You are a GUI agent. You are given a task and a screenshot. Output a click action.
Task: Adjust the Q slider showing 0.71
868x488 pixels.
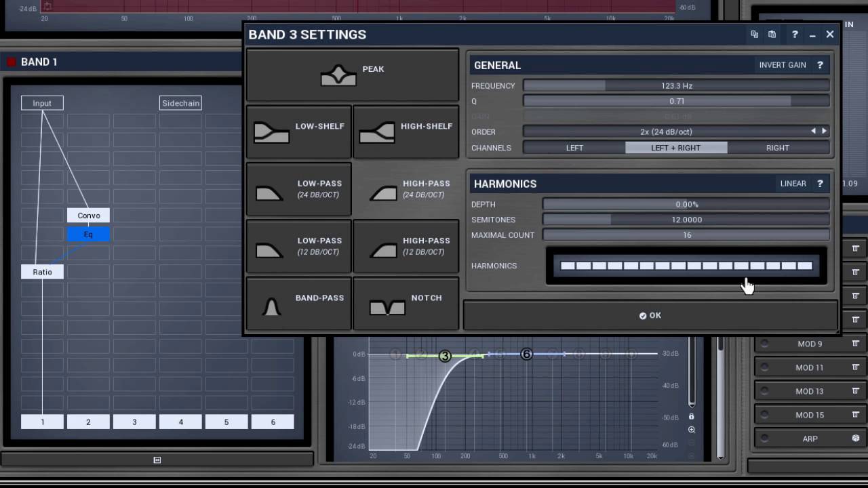pyautogui.click(x=676, y=101)
